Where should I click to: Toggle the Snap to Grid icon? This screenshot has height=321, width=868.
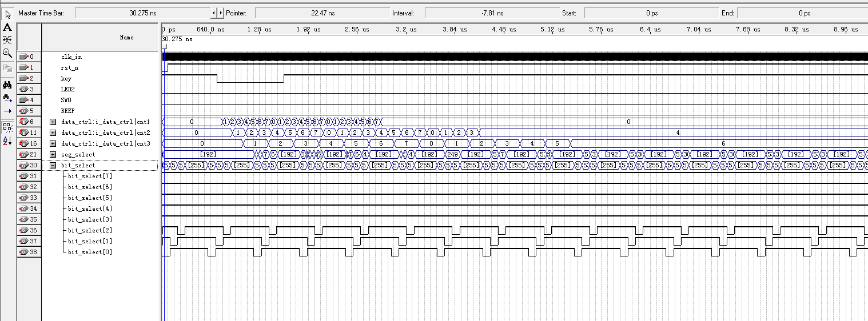7,127
